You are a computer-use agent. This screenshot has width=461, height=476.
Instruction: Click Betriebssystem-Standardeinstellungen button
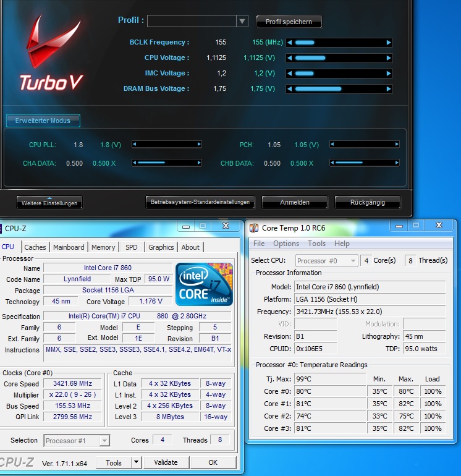coord(200,202)
